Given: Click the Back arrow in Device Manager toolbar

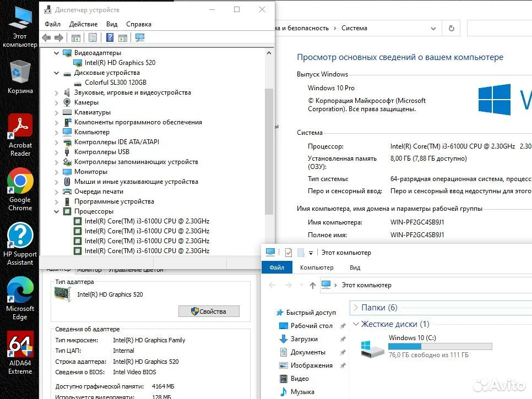Looking at the screenshot, I should 46,37.
